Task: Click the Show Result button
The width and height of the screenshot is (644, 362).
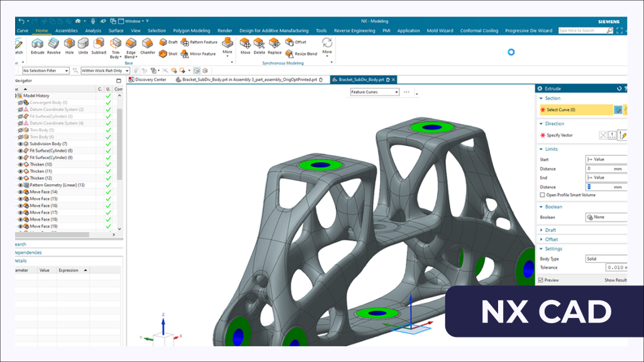Action: point(616,280)
